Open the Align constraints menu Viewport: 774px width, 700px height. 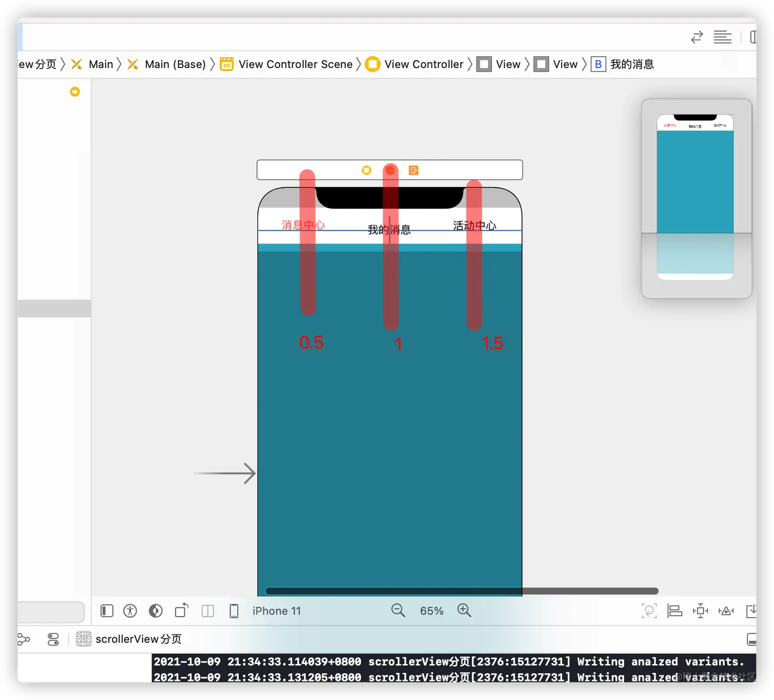pyautogui.click(x=675, y=610)
